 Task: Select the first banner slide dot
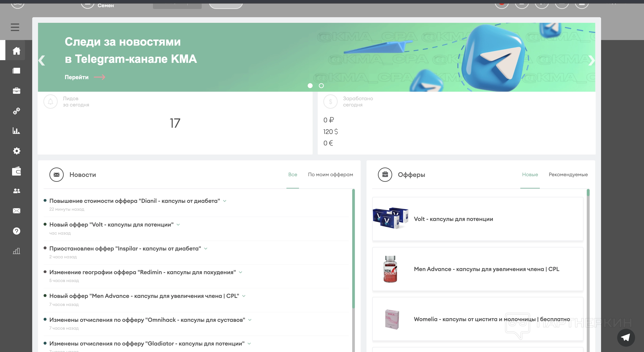pos(310,86)
